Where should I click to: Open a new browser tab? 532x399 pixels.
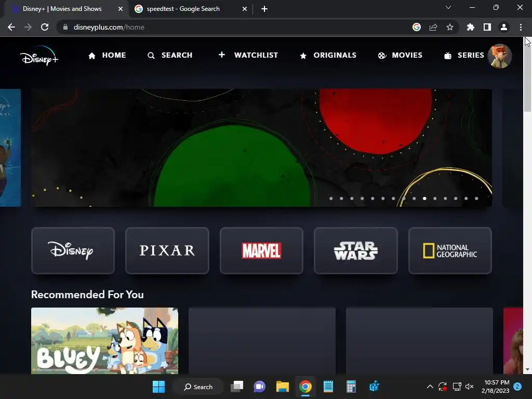click(264, 9)
